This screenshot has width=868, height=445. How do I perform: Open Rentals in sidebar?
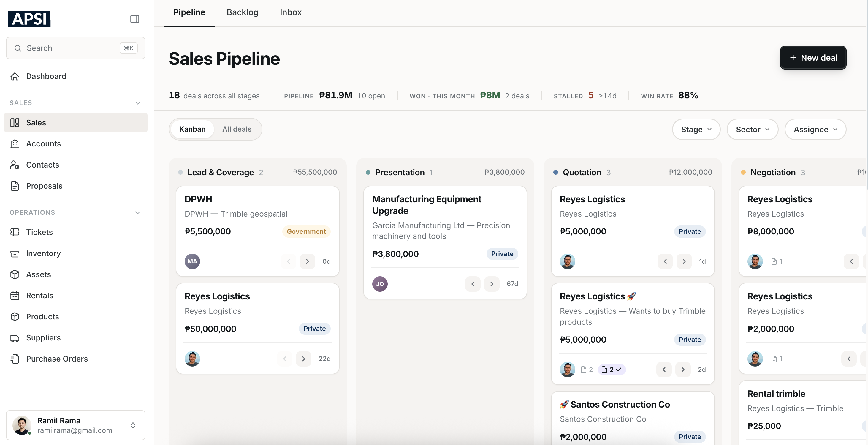tap(75, 295)
